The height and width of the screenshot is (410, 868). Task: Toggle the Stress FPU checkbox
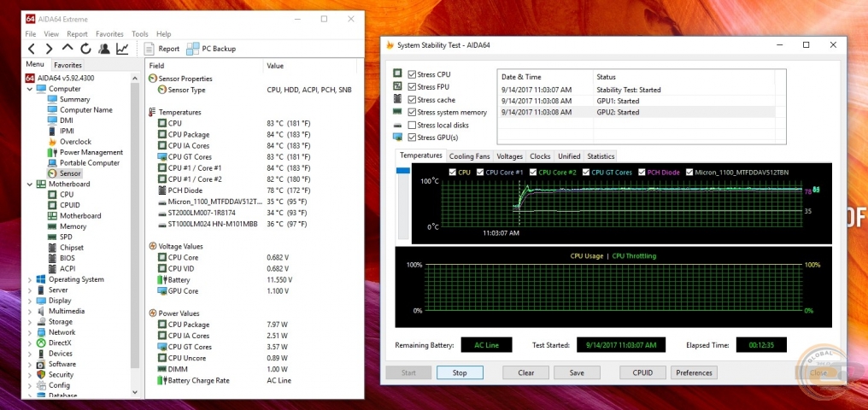coord(412,87)
